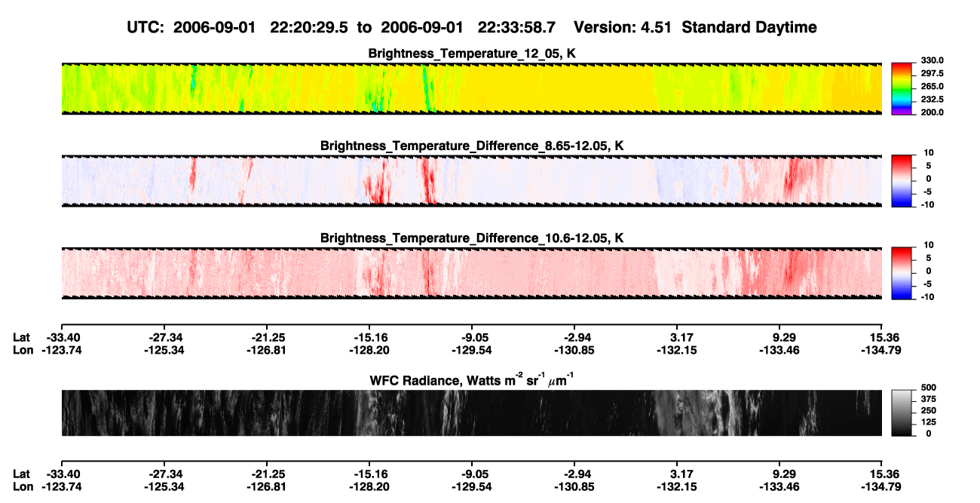Click latitude "-27.34" on the upper axis

pyautogui.click(x=166, y=337)
